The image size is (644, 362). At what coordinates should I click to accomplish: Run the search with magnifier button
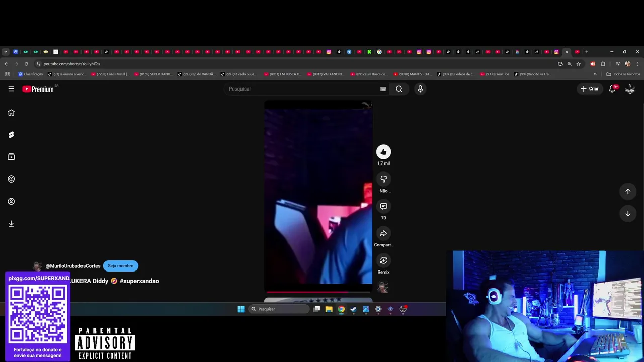[399, 89]
